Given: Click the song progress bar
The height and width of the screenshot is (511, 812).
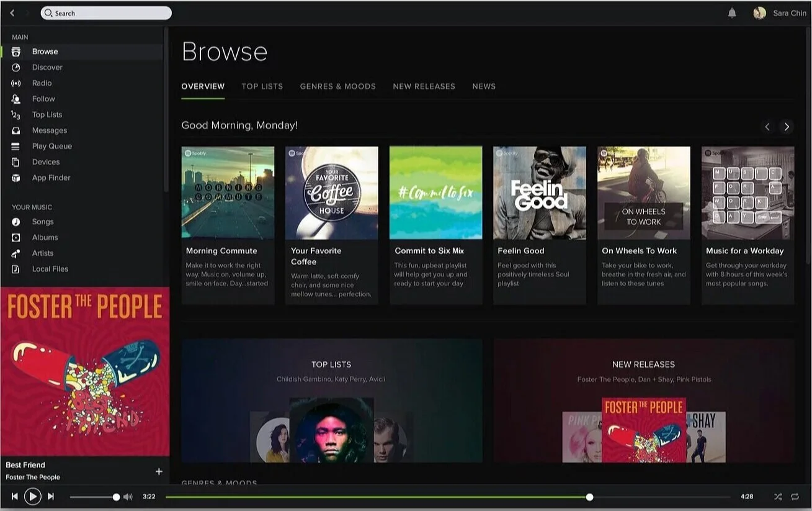Looking at the screenshot, I should tap(448, 497).
